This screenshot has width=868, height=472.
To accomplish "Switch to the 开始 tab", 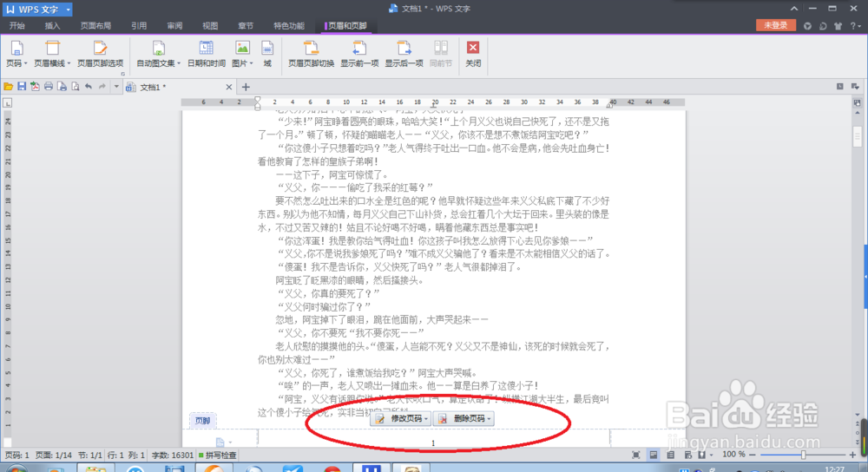I will pos(17,26).
